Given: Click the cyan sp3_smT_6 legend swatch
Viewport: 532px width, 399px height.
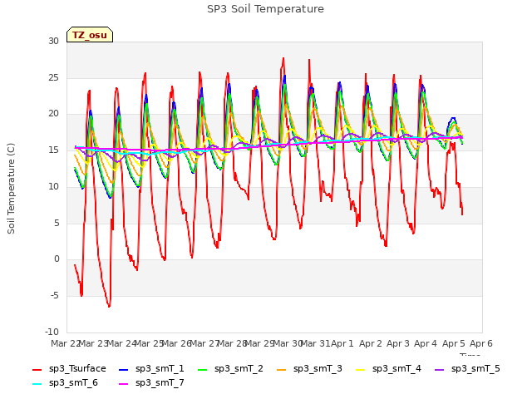Looking at the screenshot, I should pyautogui.click(x=37, y=384).
